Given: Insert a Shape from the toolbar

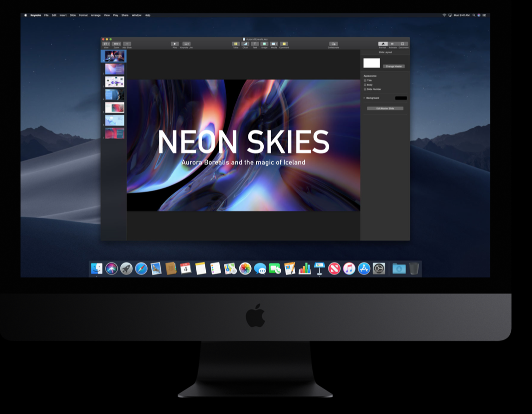Looking at the screenshot, I should (x=264, y=44).
